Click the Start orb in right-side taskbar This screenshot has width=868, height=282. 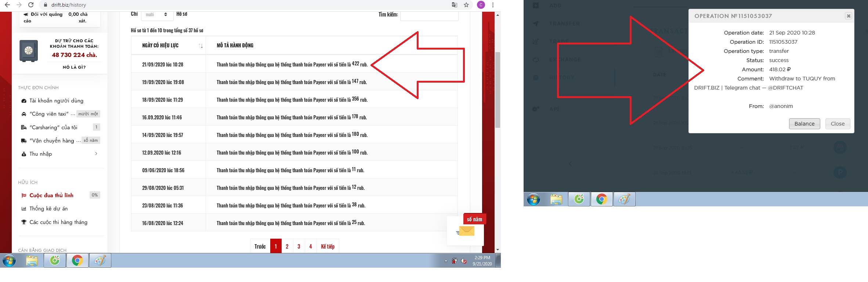point(533,199)
